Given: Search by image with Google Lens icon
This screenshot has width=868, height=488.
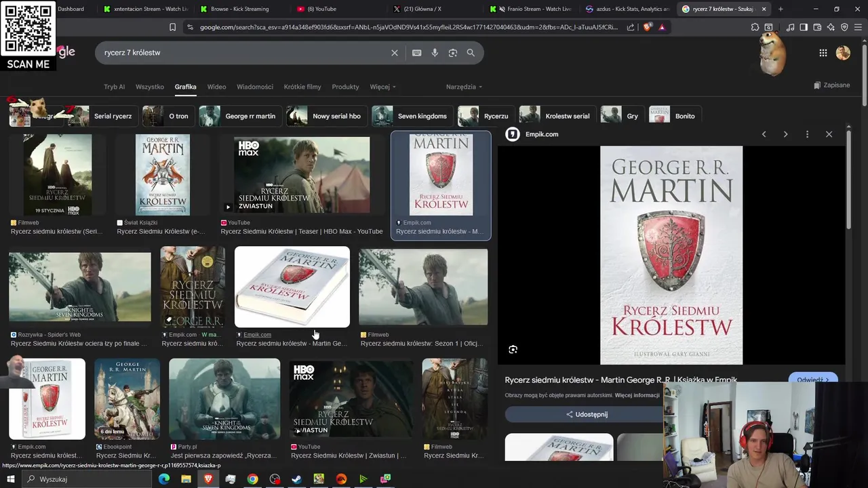Looking at the screenshot, I should (x=453, y=53).
